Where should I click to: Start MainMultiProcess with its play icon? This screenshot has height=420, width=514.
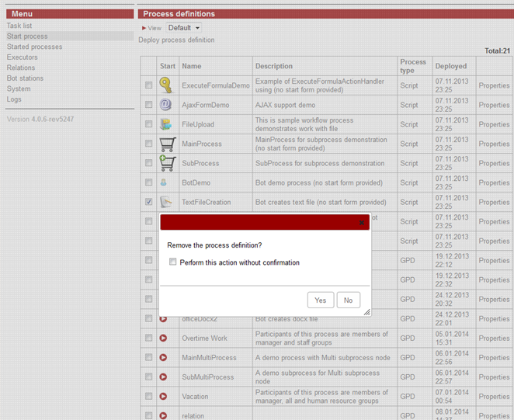[163, 357]
